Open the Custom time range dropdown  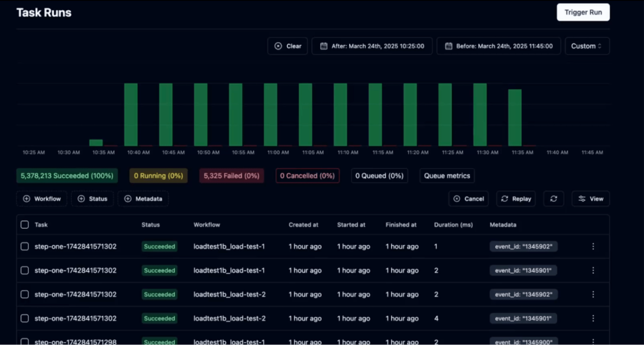pos(587,46)
